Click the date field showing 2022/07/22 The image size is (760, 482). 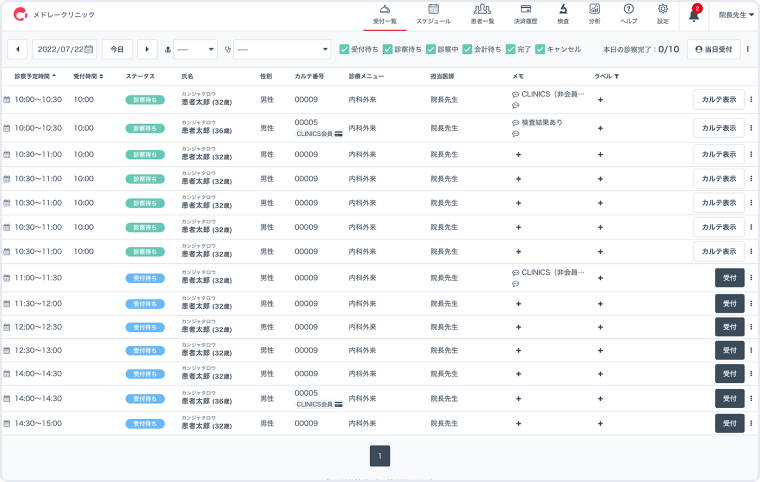point(64,49)
